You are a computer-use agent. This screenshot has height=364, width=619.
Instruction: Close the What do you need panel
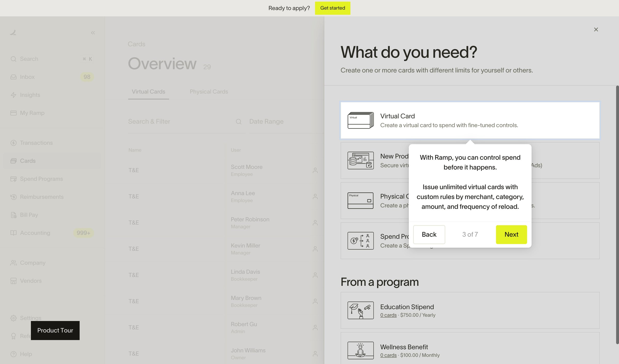tap(596, 29)
